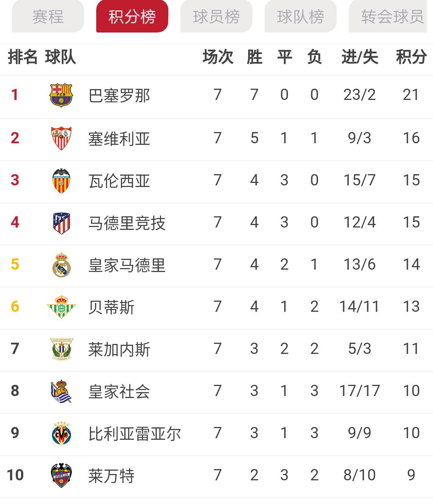Click the Sevilla club crest icon
Screen dimensions: 433x504
tap(62, 138)
